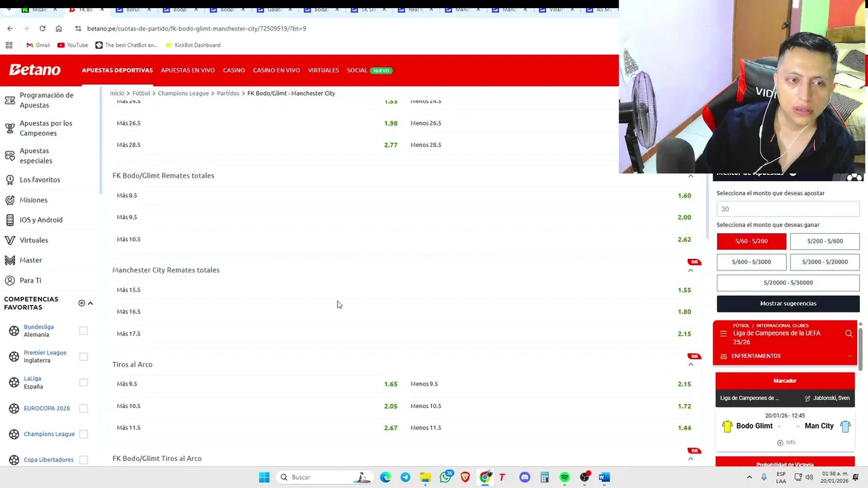This screenshot has height=488, width=868.
Task: Open the Casino tab
Action: coord(234,70)
